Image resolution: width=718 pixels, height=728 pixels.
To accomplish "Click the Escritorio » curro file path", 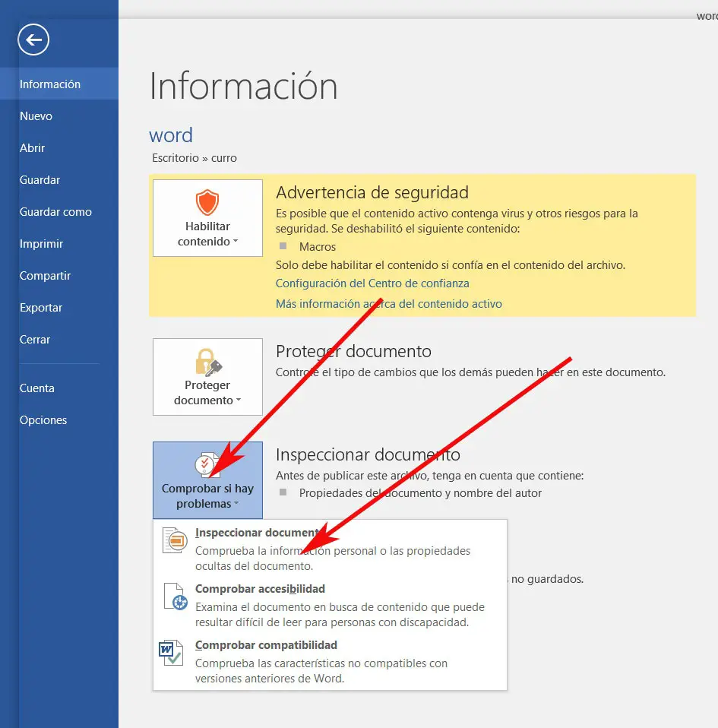I will pyautogui.click(x=195, y=158).
